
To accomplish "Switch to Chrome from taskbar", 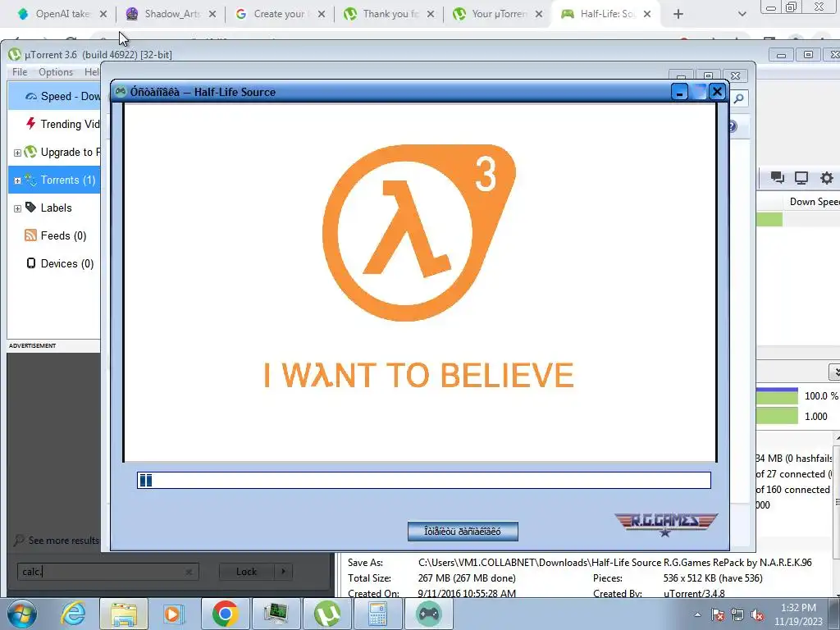I will (x=225, y=614).
